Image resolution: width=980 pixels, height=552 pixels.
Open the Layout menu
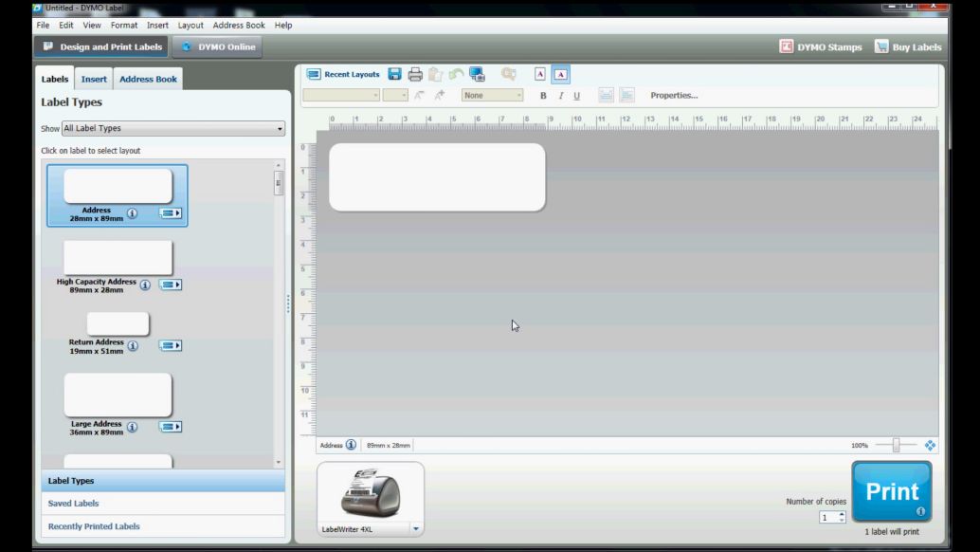[191, 26]
